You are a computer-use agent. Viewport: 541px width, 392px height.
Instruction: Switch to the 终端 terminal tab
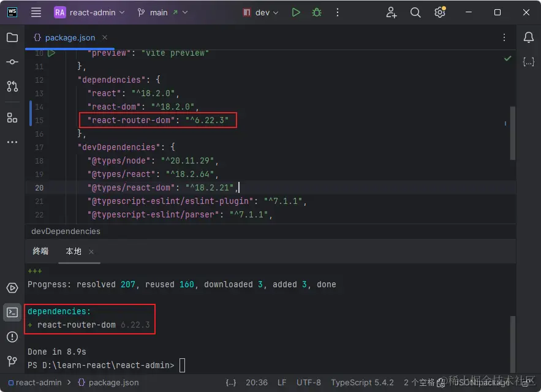point(40,251)
